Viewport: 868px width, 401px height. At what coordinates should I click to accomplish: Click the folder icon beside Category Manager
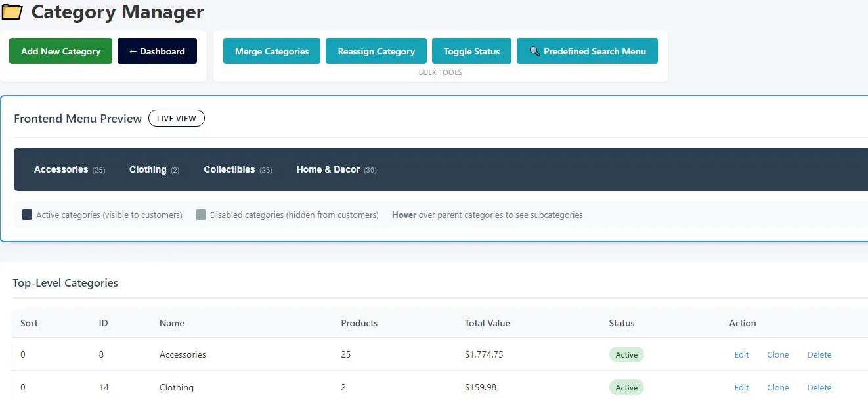(12, 12)
